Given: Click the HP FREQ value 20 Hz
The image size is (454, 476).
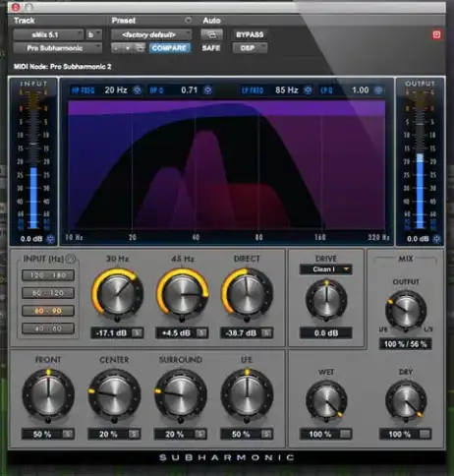Looking at the screenshot, I should (116, 90).
